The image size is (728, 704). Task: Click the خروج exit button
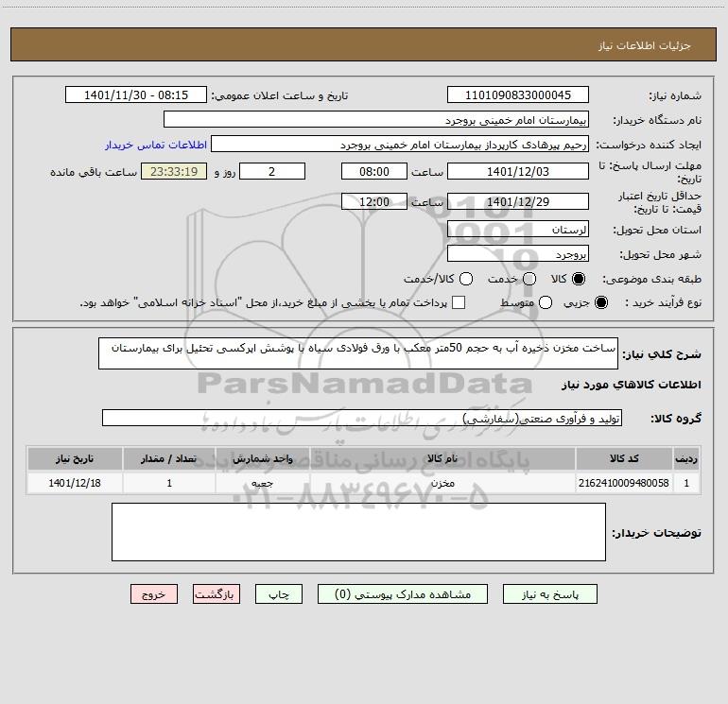coord(154,594)
